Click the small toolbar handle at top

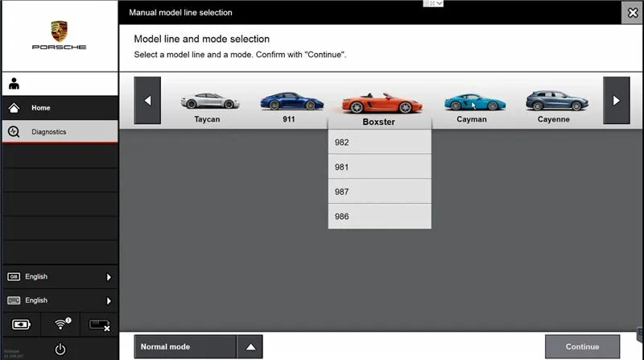click(433, 3)
